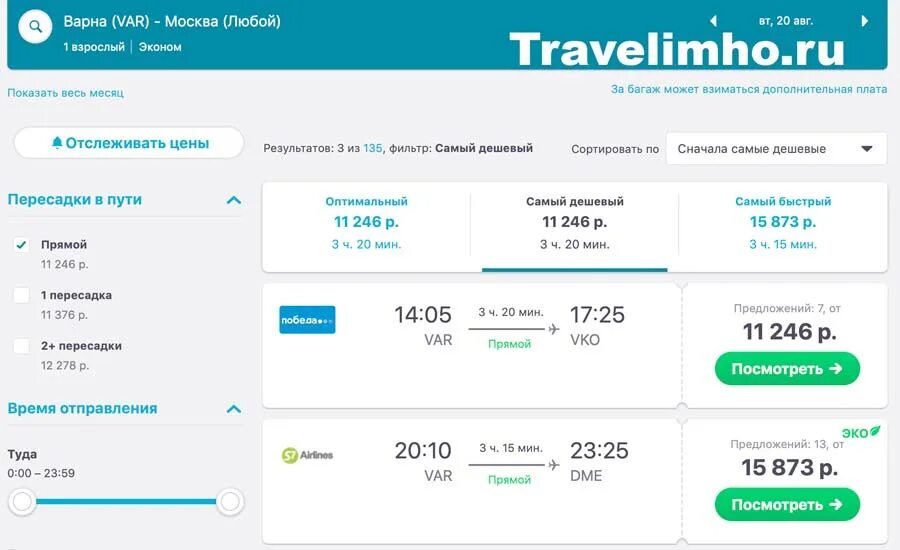Viewport: 900px width, 550px height.
Task: Collapse the Пересадки в пути section
Action: 234,200
